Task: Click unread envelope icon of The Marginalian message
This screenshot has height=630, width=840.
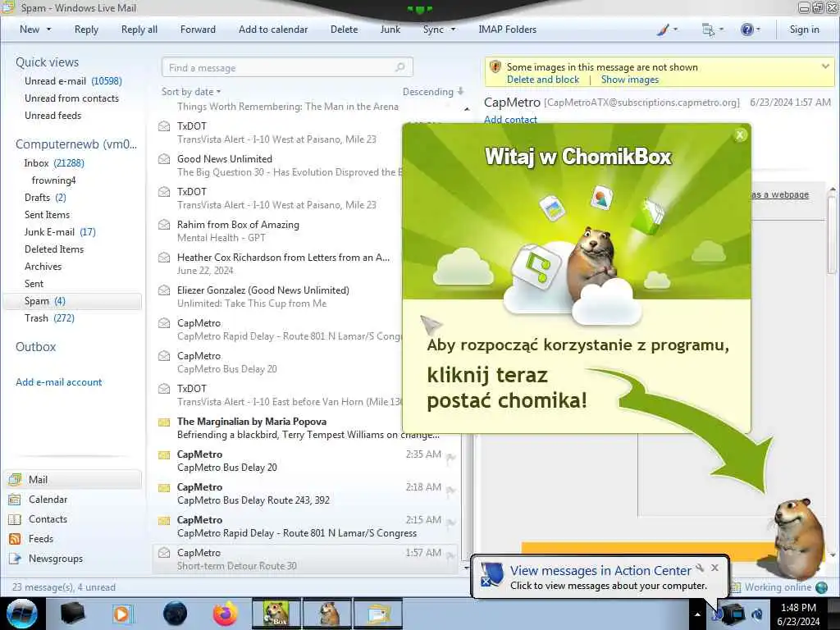Action: pyautogui.click(x=164, y=422)
